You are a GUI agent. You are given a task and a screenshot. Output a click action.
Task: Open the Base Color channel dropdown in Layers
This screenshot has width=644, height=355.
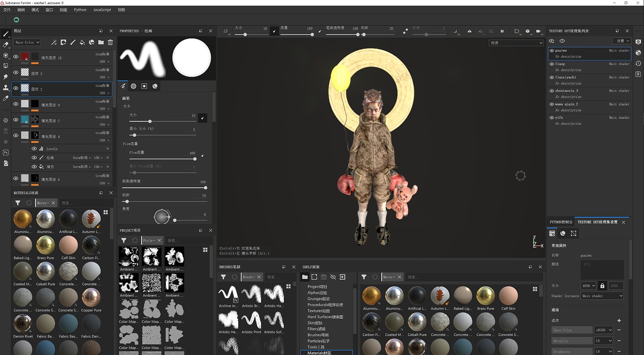click(x=27, y=42)
